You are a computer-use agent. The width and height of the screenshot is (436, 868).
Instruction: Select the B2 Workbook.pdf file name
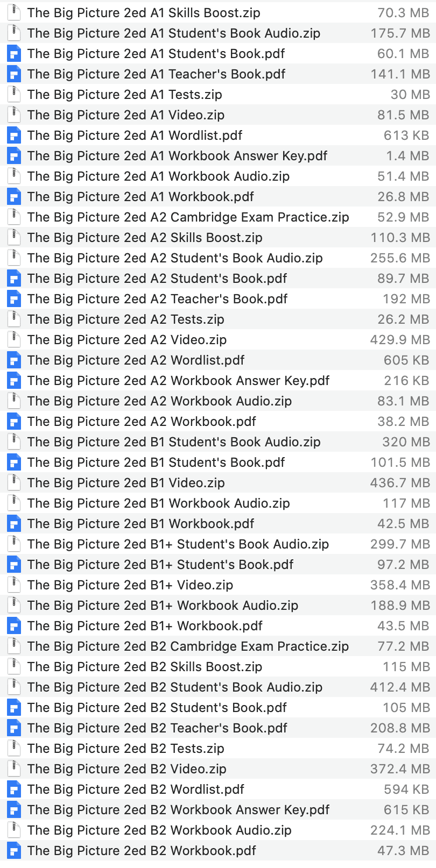[x=142, y=851]
